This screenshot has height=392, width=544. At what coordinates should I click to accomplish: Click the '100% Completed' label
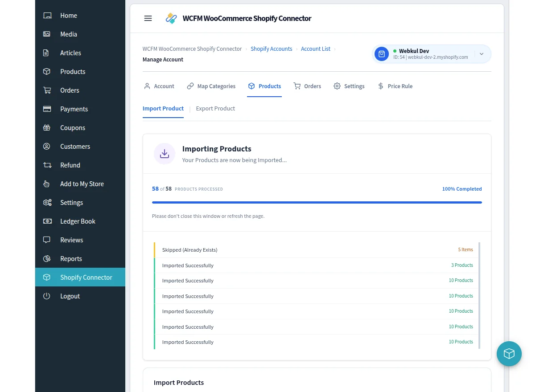[x=462, y=189]
